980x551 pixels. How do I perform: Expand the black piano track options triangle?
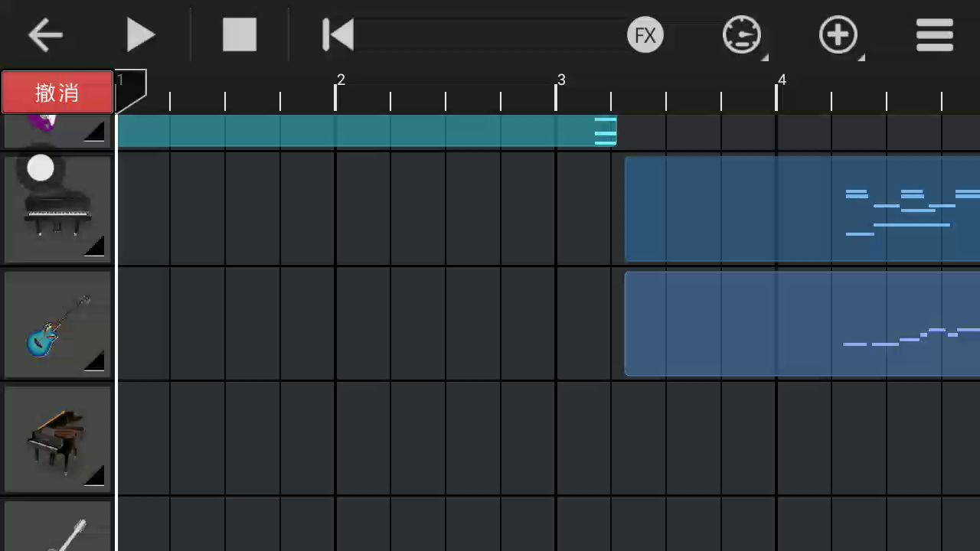click(95, 246)
